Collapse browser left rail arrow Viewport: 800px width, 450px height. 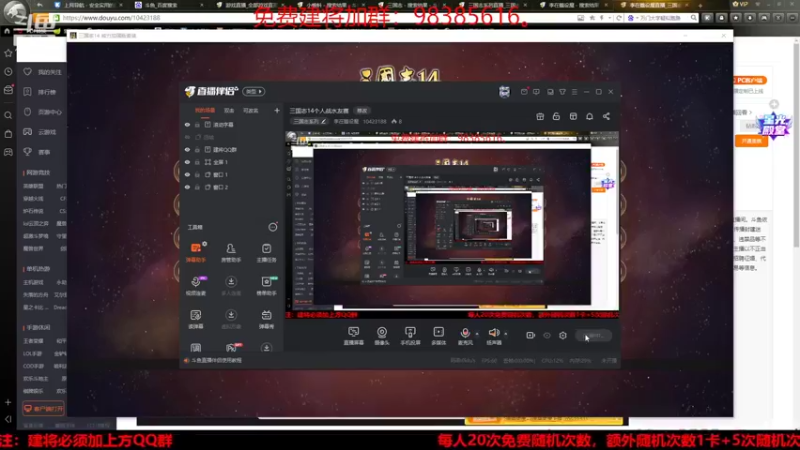point(8,419)
